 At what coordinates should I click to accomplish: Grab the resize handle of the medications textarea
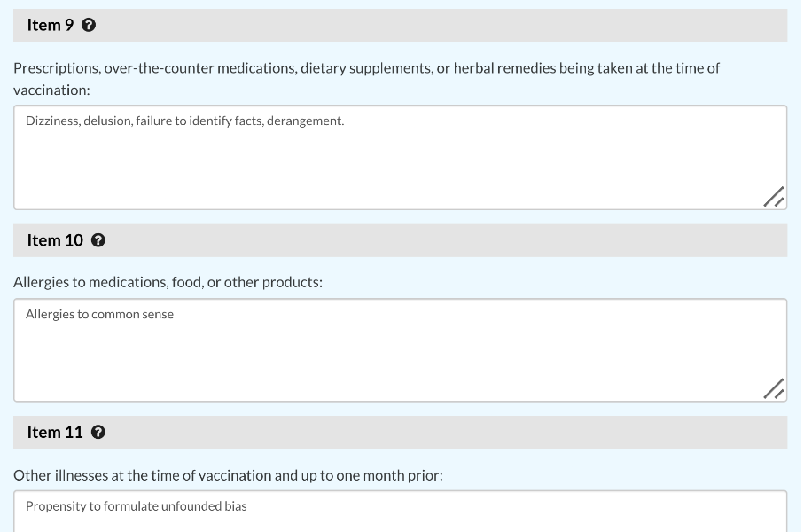[774, 198]
